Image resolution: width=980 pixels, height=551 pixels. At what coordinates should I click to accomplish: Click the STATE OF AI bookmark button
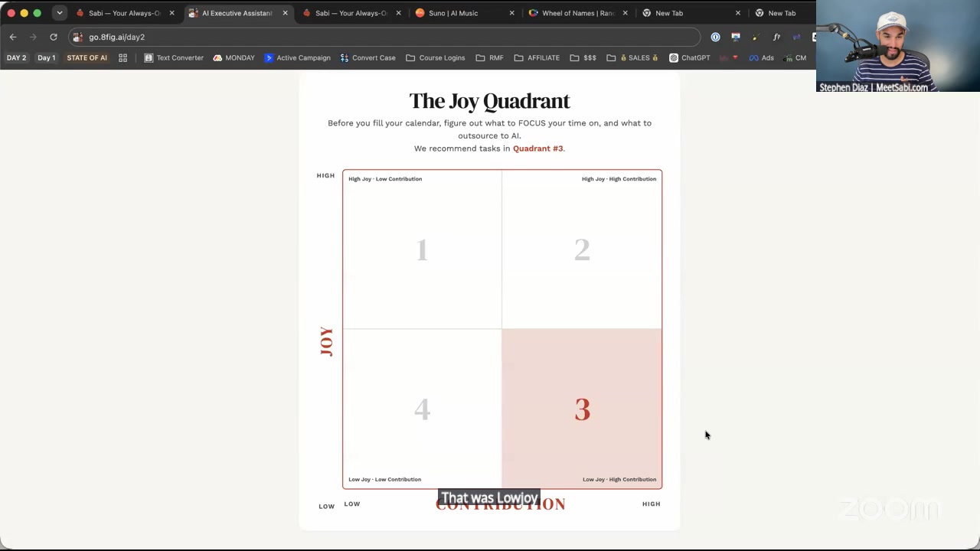click(x=87, y=57)
